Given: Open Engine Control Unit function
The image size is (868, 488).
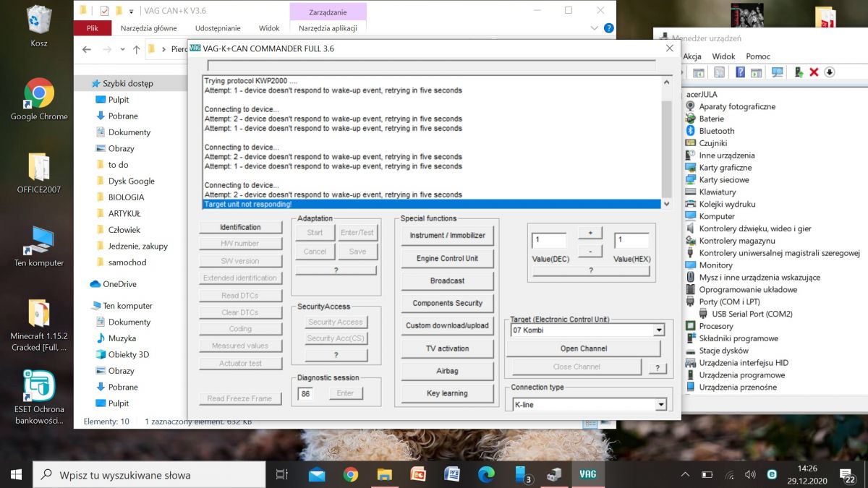Looking at the screenshot, I should (x=447, y=258).
